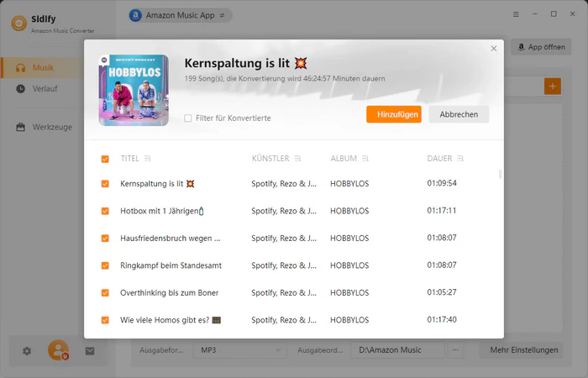Uncheck the Kernspaltung is lit track
The width and height of the screenshot is (588, 378).
(105, 184)
